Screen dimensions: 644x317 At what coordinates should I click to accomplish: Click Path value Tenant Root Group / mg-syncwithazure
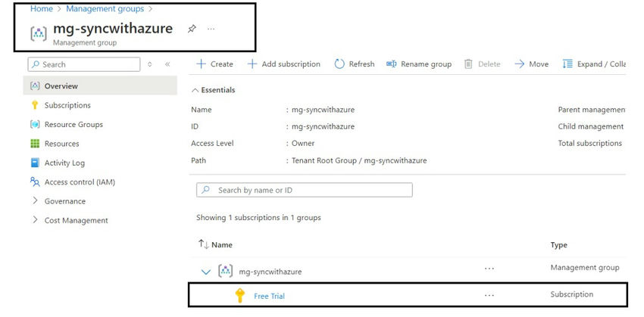click(359, 160)
